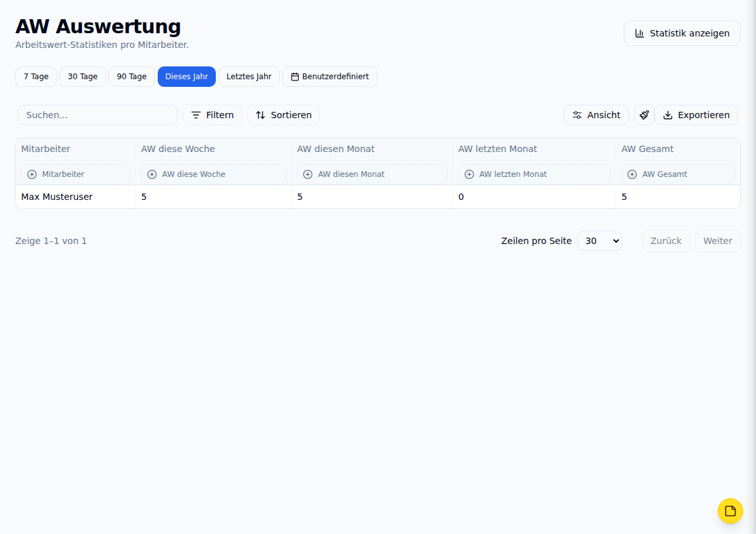Focus the Suchen search field
Image resolution: width=756 pixels, height=534 pixels.
(98, 115)
